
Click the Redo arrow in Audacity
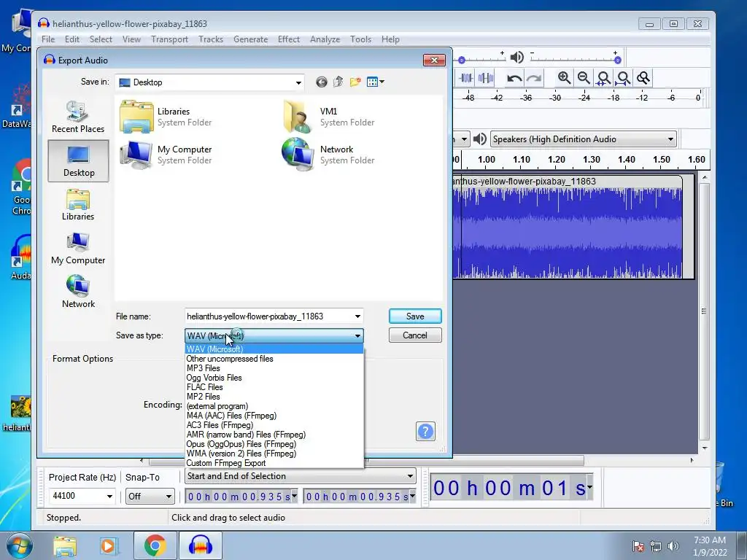(534, 78)
